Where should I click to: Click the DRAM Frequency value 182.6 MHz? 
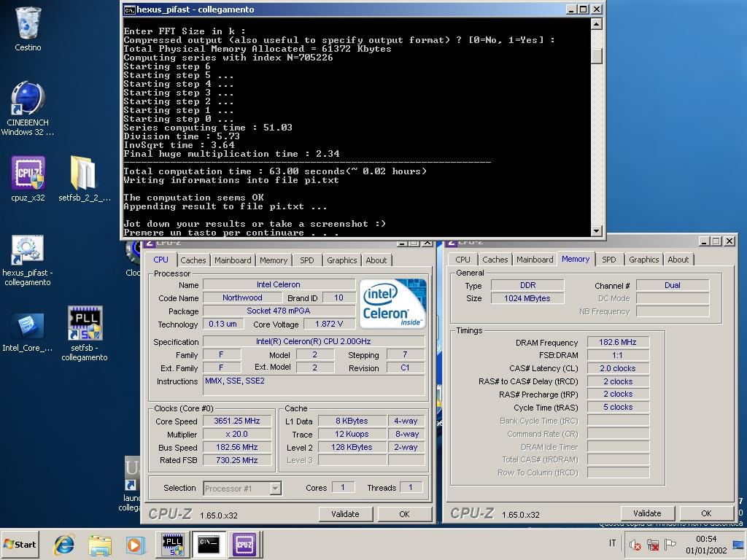tap(618, 342)
